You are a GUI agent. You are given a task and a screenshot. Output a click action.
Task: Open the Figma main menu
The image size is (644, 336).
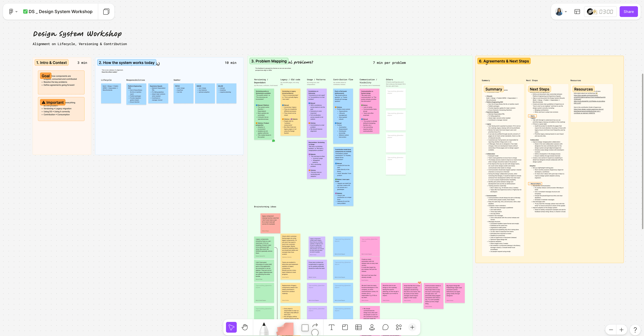[x=11, y=11]
